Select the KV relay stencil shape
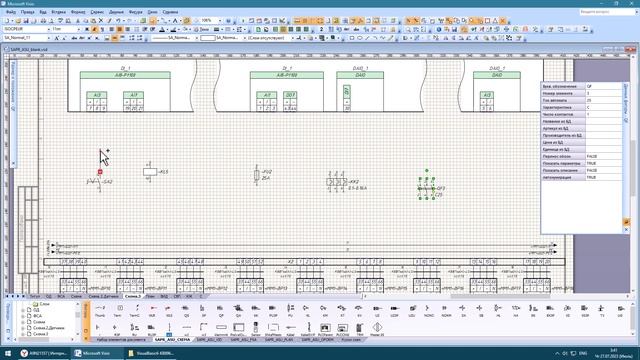This screenshot has height=360, width=640. click(360, 310)
